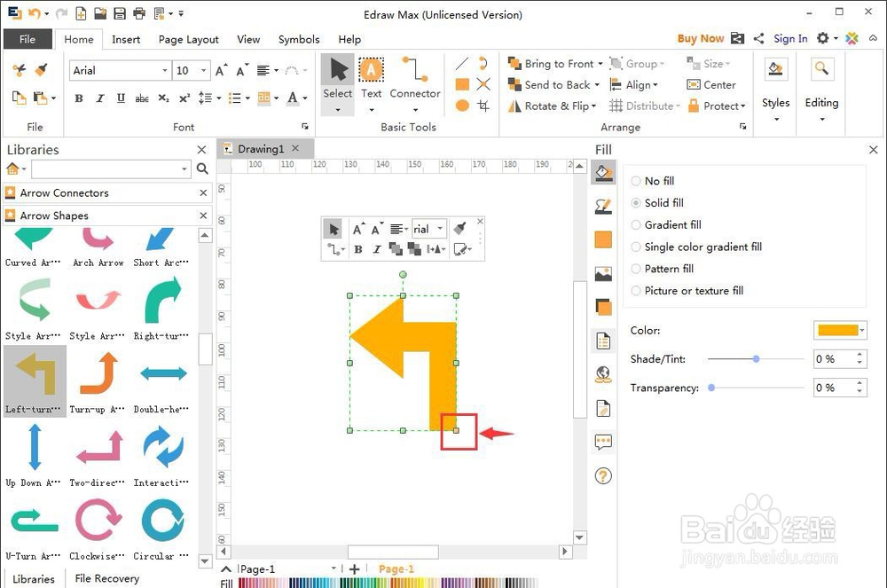This screenshot has height=588, width=887.
Task: Close the Arrow Connectors library
Action: (203, 192)
